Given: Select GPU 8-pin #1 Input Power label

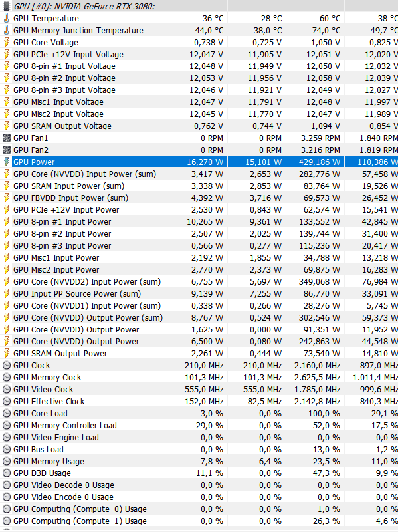Looking at the screenshot, I should pos(62,222).
